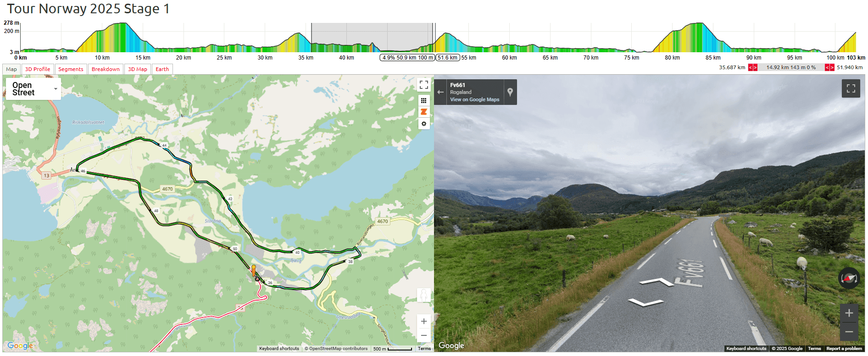Zoom out the Street View image
Screen dimensions: 868x356
[x=849, y=331]
